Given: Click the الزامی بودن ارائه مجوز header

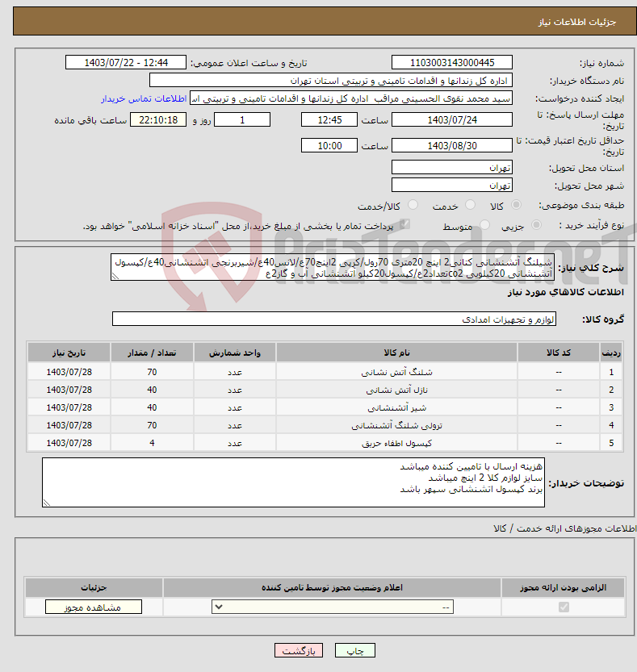Looking at the screenshot, I should pyautogui.click(x=563, y=587).
